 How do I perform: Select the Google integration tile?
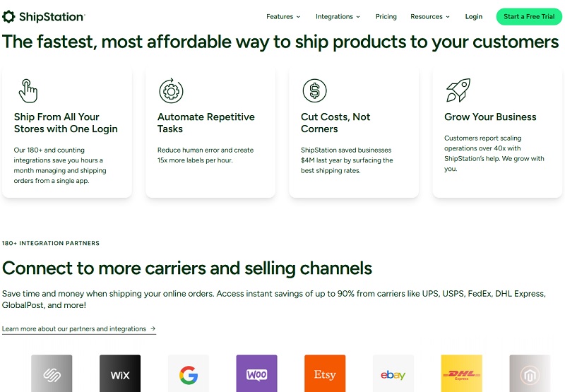click(189, 374)
